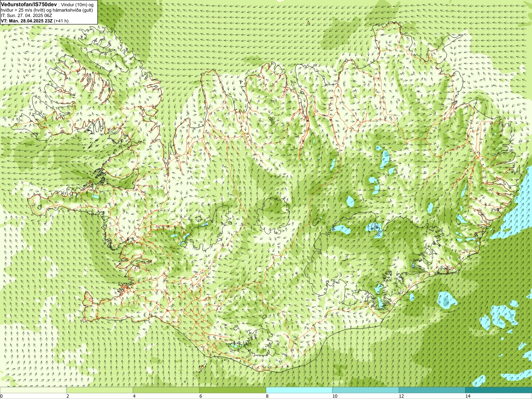Image resolution: width=532 pixels, height=399 pixels.
Task: Click the above-14 m/s dark teal color band
Action: [x=499, y=390]
